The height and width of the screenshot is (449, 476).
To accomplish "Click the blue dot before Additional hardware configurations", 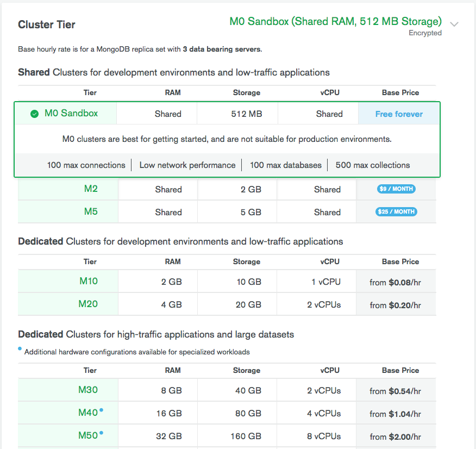I will pyautogui.click(x=20, y=348).
